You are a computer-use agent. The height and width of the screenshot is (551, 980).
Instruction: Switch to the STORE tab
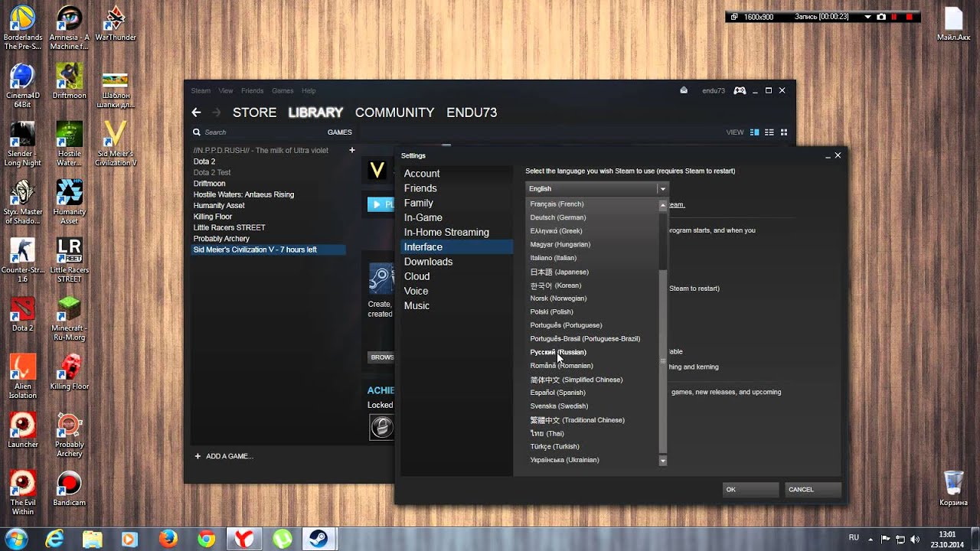pyautogui.click(x=254, y=112)
